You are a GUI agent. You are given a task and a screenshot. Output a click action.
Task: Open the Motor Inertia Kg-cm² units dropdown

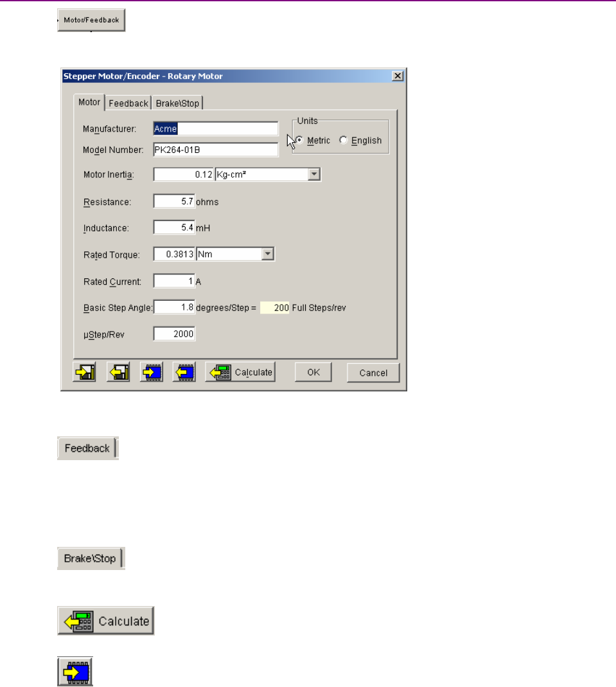pos(314,174)
